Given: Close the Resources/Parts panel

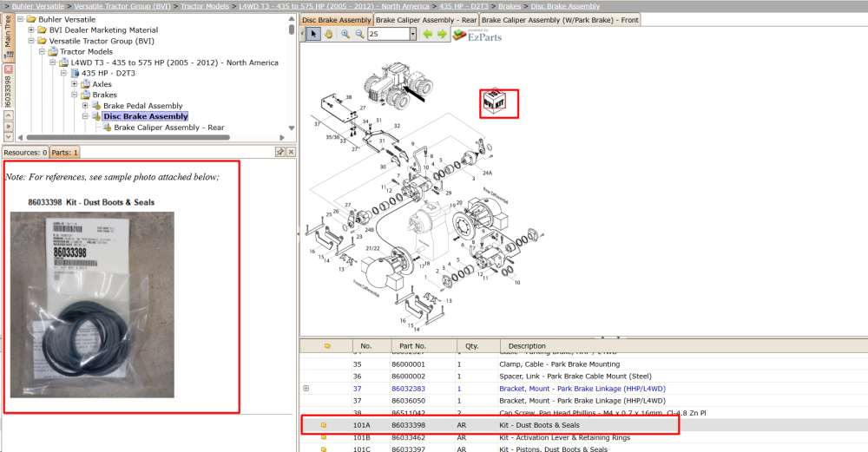Looking at the screenshot, I should point(291,152).
